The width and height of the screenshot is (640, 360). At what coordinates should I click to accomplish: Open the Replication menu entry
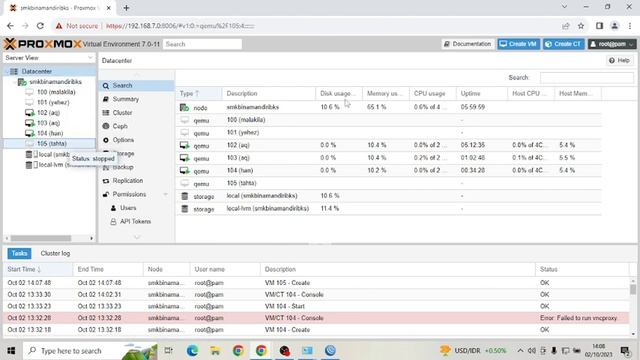tap(127, 180)
